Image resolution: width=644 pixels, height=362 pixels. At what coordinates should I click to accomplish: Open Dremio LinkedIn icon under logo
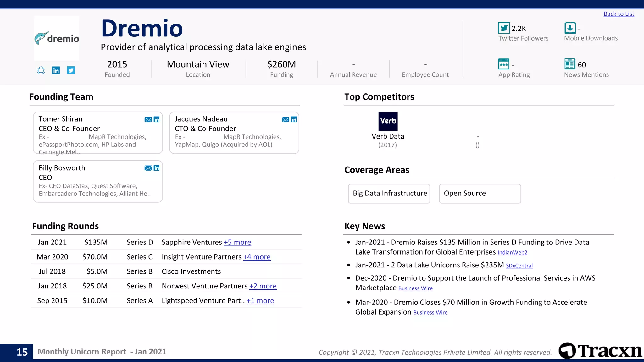[x=56, y=70]
